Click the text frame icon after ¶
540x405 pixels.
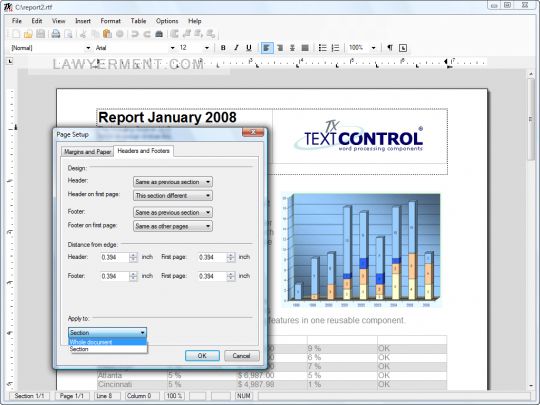[403, 48]
